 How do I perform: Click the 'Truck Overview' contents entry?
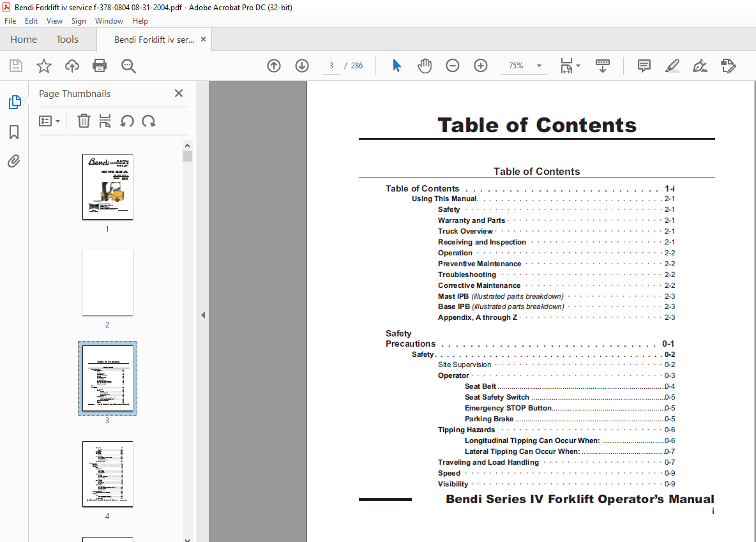(465, 231)
